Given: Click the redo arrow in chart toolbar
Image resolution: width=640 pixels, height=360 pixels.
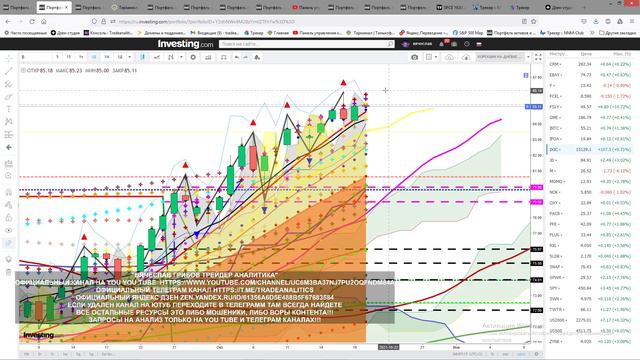Looking at the screenshot, I should pos(246,57).
